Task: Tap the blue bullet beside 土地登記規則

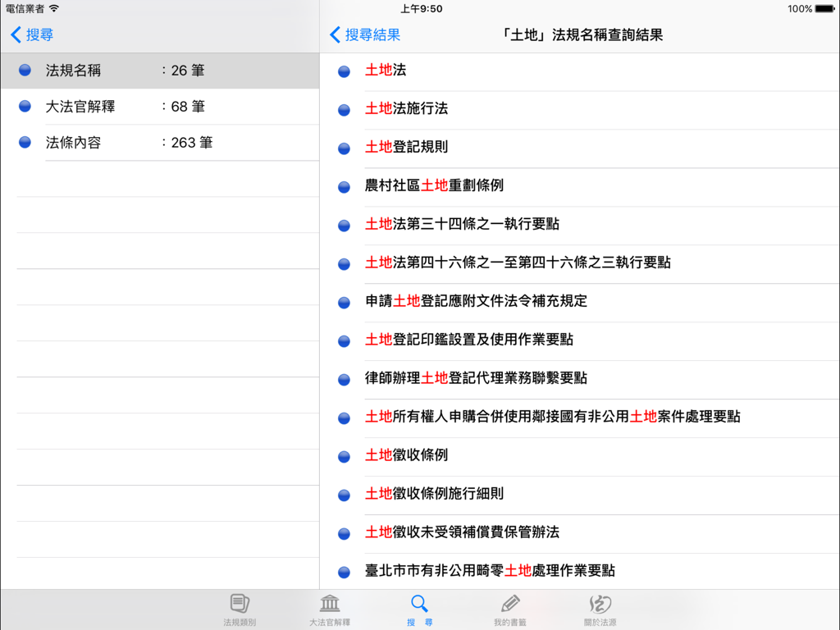Action: [x=343, y=148]
